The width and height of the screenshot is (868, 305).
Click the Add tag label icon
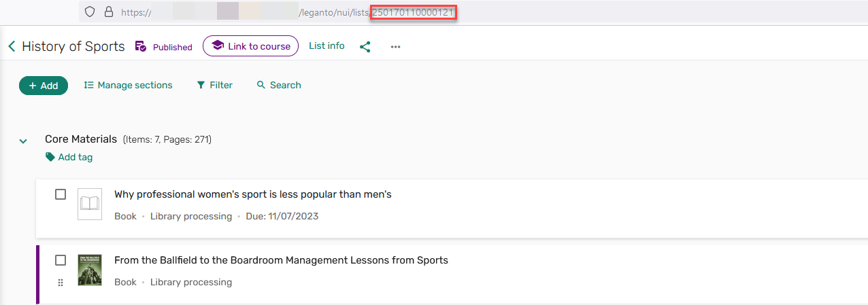pyautogui.click(x=50, y=157)
